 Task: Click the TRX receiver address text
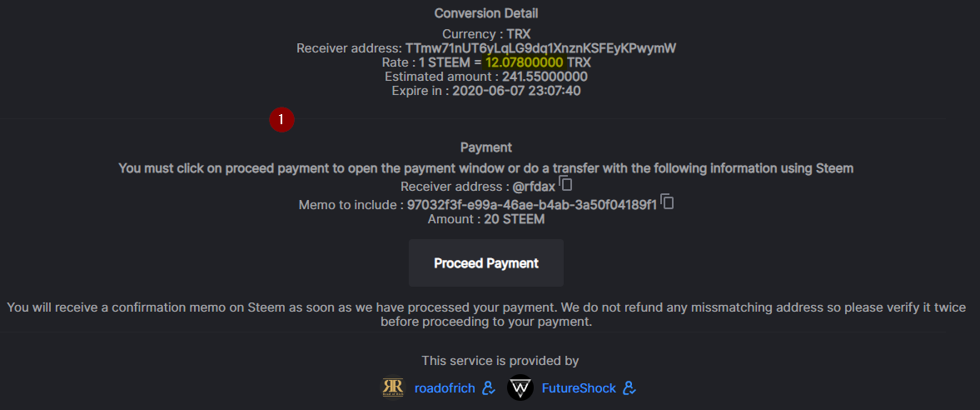pos(540,48)
